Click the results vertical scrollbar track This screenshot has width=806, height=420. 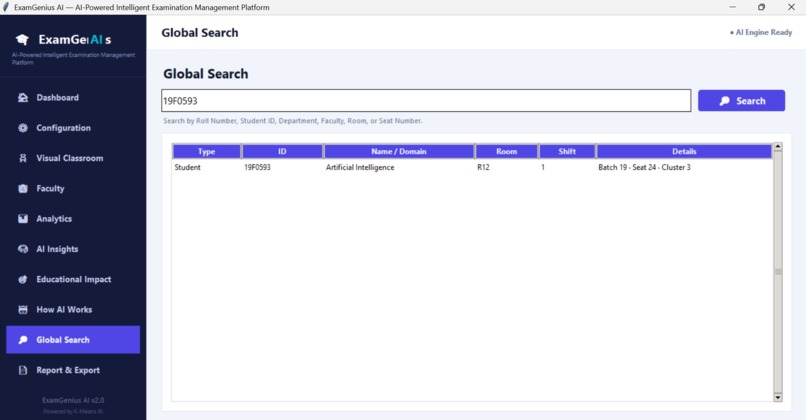click(x=778, y=272)
